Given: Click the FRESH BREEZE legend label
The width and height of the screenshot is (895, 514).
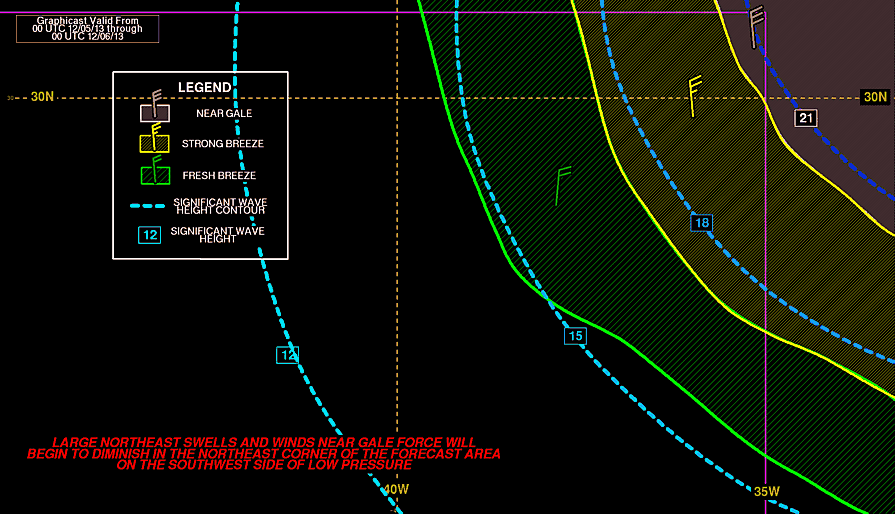Looking at the screenshot, I should pyautogui.click(x=219, y=176).
